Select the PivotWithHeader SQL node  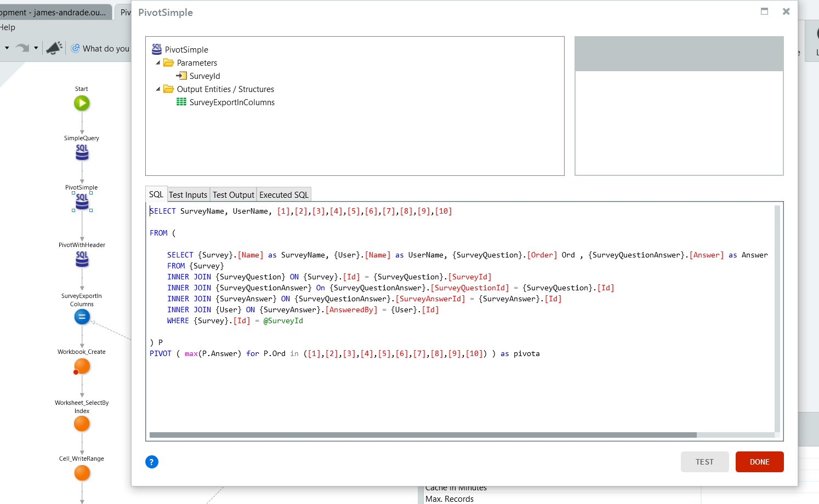pos(82,259)
